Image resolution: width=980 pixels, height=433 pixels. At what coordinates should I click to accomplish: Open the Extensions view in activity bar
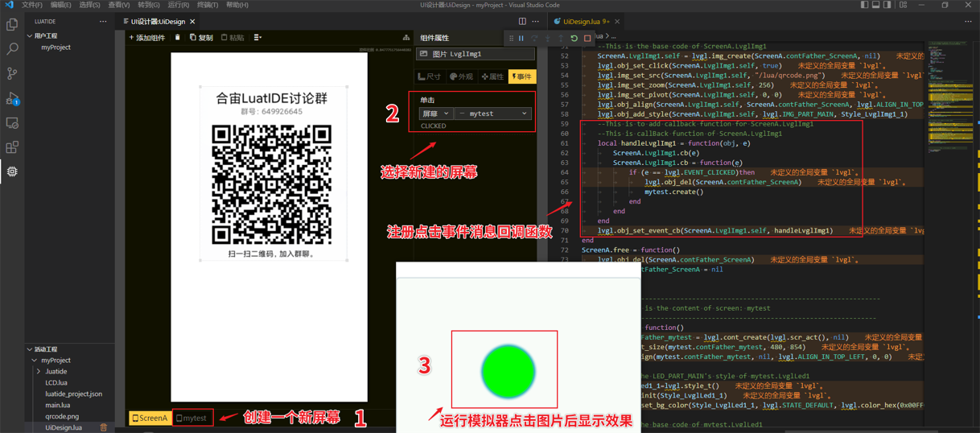tap(12, 147)
